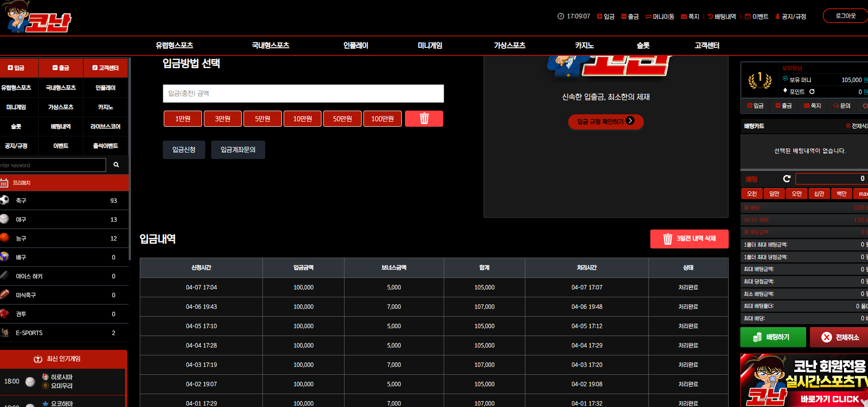The width and height of the screenshot is (868, 407).
Task: Click the soccer ball 축구 icon
Action: 5,200
